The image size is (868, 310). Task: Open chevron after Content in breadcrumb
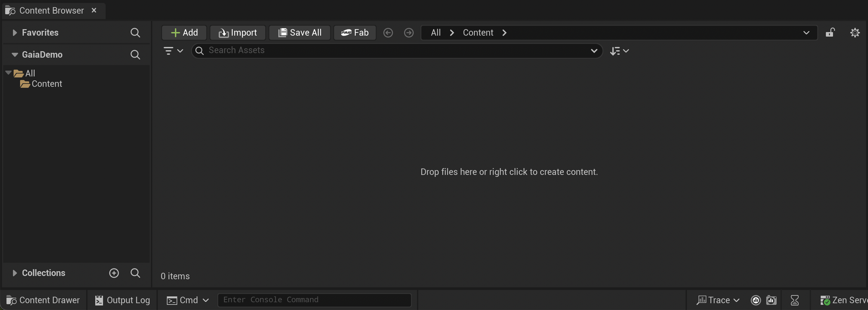pos(504,33)
